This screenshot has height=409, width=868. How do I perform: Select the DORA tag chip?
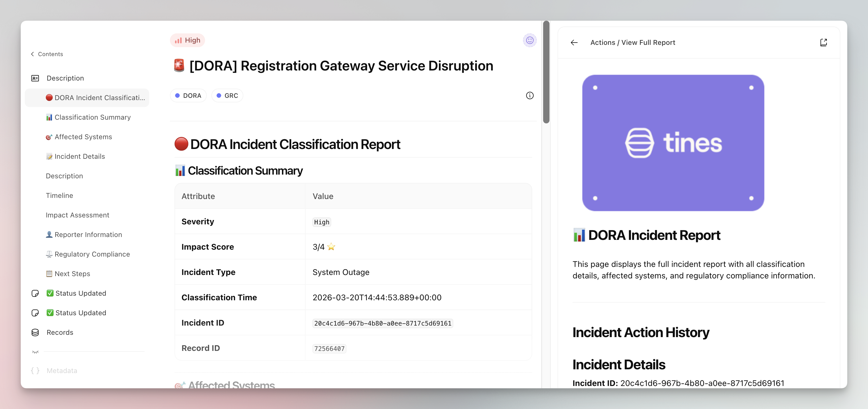188,95
